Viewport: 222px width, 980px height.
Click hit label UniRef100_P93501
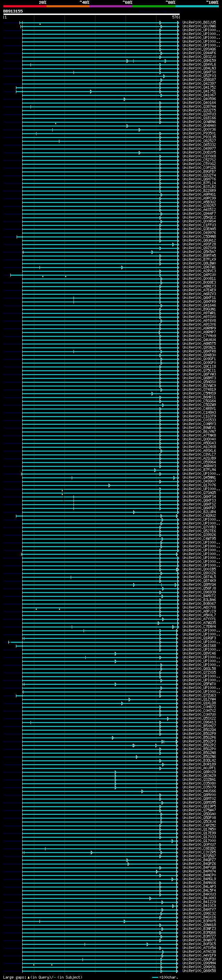(199, 133)
